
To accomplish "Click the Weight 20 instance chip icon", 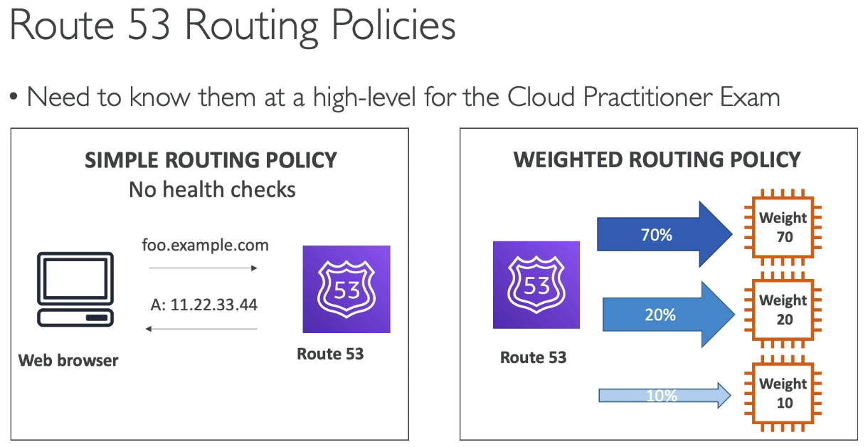I will 783,310.
